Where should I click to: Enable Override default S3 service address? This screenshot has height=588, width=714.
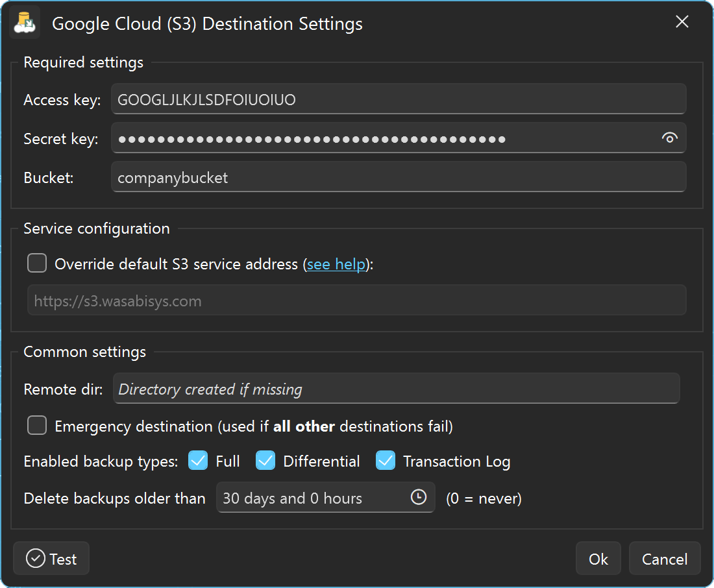[37, 263]
